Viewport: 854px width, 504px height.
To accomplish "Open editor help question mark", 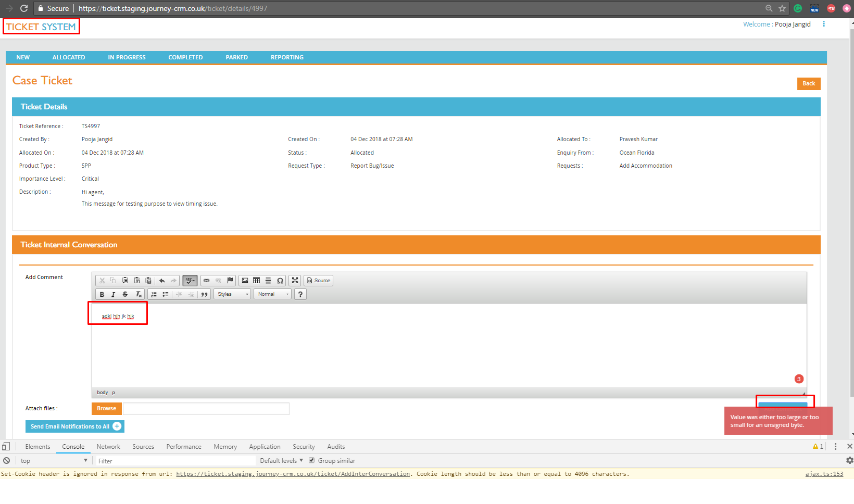I will pos(300,294).
